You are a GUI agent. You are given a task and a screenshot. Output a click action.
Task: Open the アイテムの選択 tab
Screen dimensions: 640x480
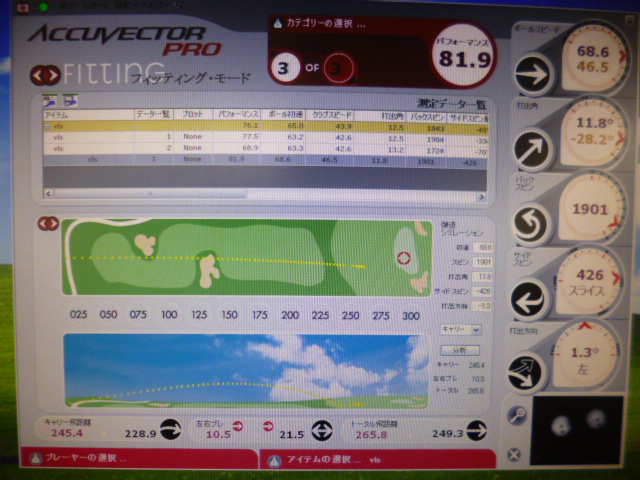coord(378,460)
